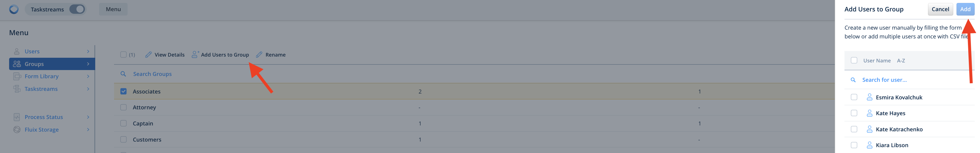Screen dimensions: 980x153
Task: Open the A-Z sort dropdown
Action: [x=901, y=61]
